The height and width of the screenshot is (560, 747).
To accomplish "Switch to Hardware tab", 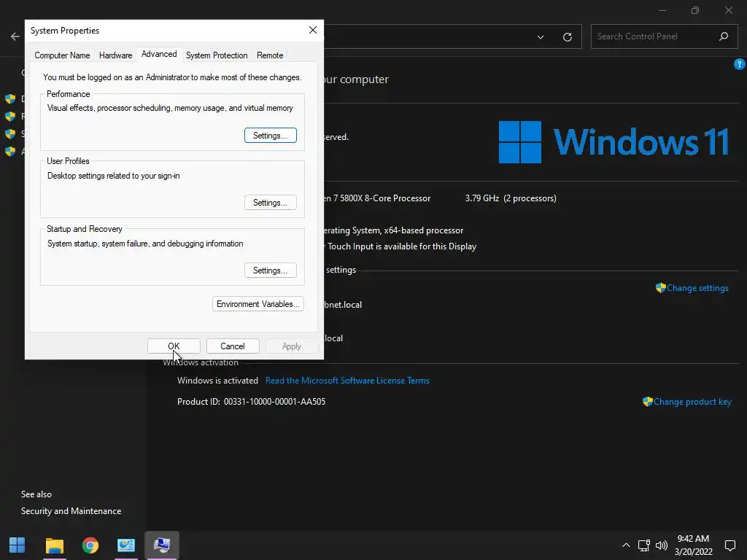I will click(x=115, y=55).
